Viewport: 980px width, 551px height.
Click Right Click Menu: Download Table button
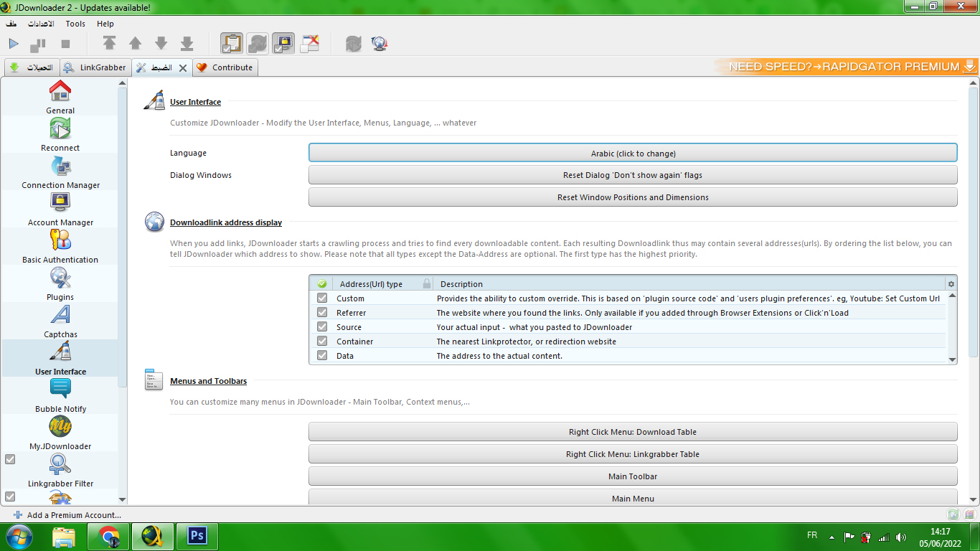click(633, 432)
